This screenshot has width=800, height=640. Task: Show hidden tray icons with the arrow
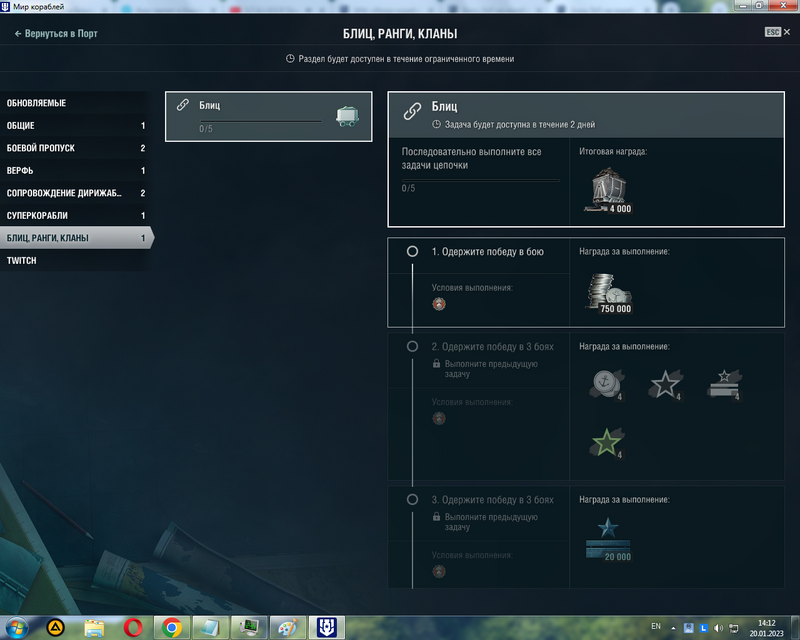point(673,628)
